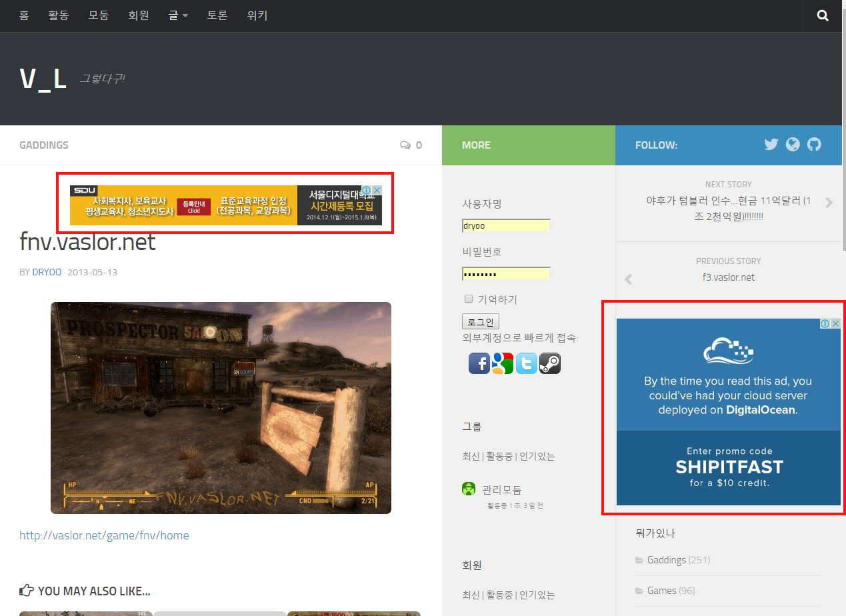Screen dimensions: 846x616
Task: Click the comment bubble icon showing 0
Action: pyautogui.click(x=405, y=145)
